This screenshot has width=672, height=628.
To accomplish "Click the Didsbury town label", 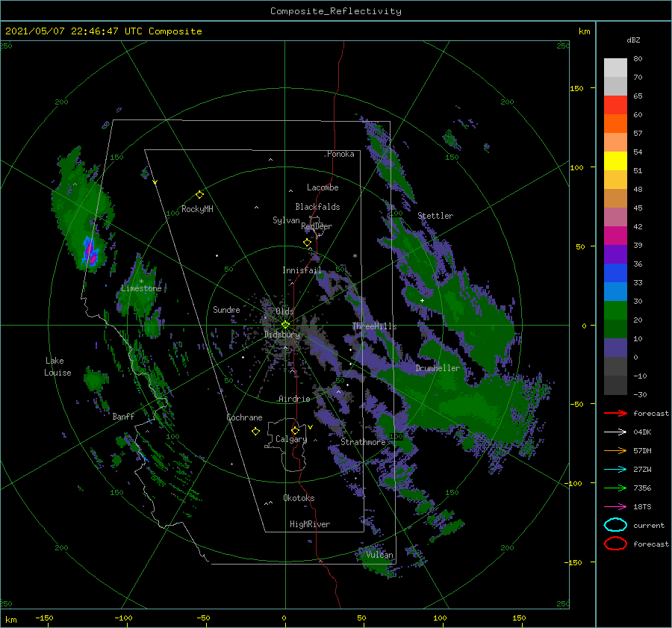I will pos(282,335).
